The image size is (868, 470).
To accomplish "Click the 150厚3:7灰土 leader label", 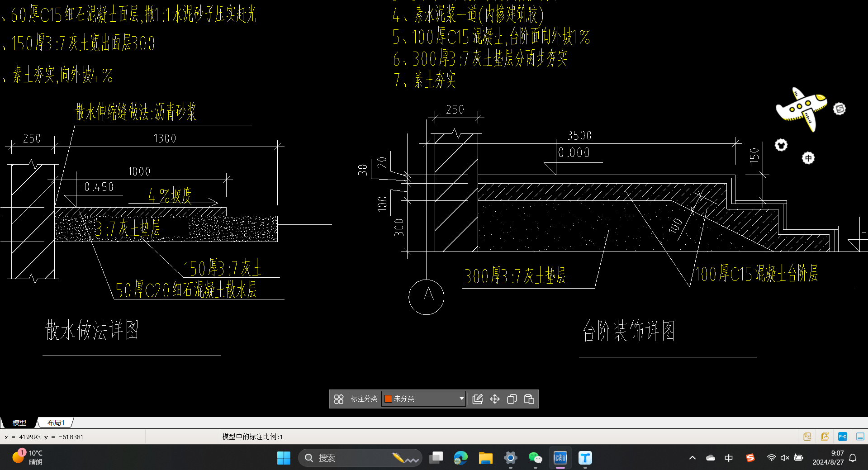I will point(223,268).
